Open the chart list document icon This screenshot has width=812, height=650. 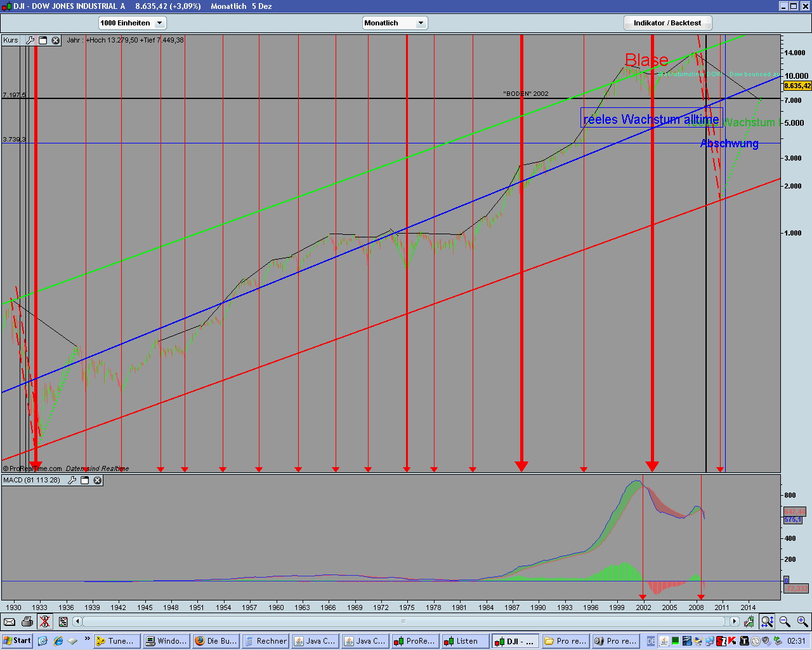click(63, 621)
